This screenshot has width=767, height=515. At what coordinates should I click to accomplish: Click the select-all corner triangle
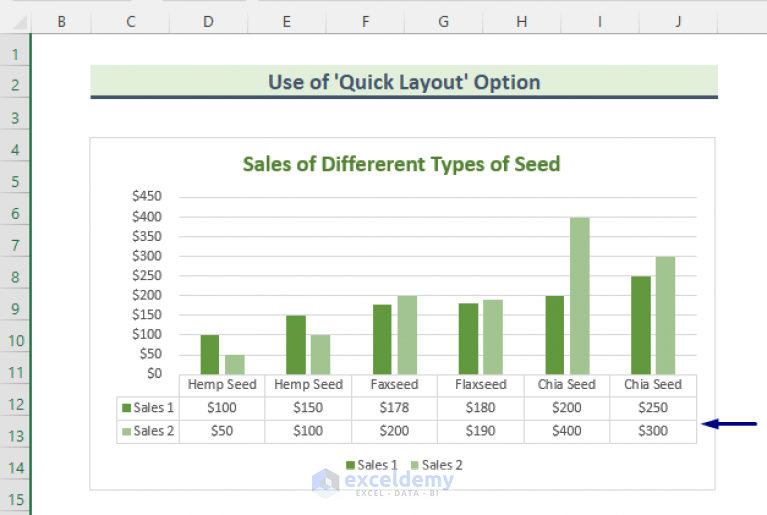coord(19,22)
